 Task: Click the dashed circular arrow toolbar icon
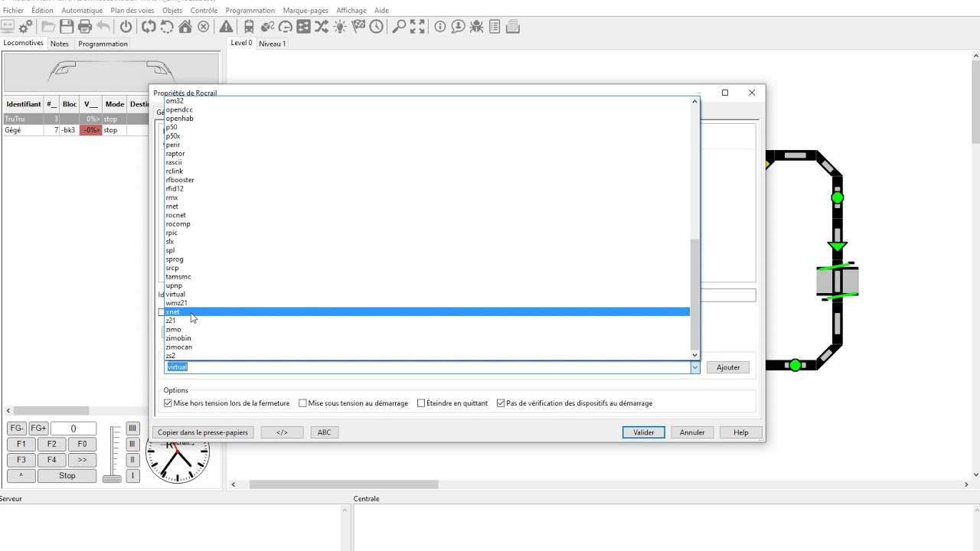[167, 27]
